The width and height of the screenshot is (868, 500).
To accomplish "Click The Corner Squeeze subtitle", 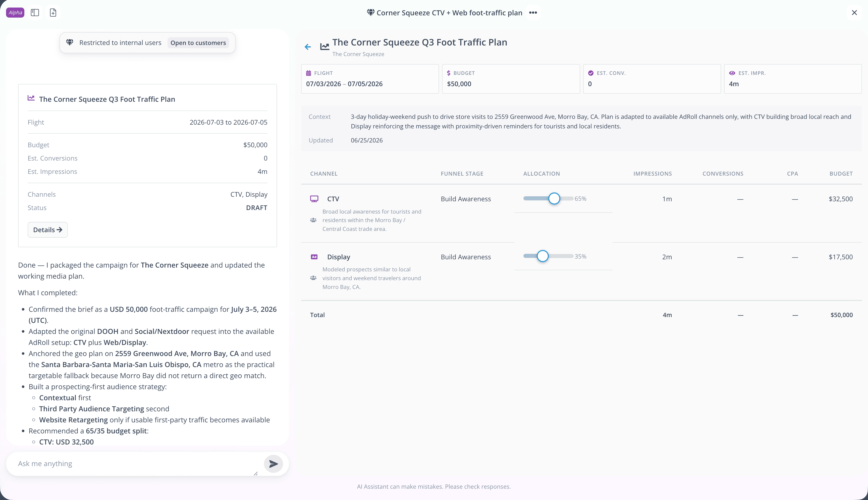I will (358, 54).
